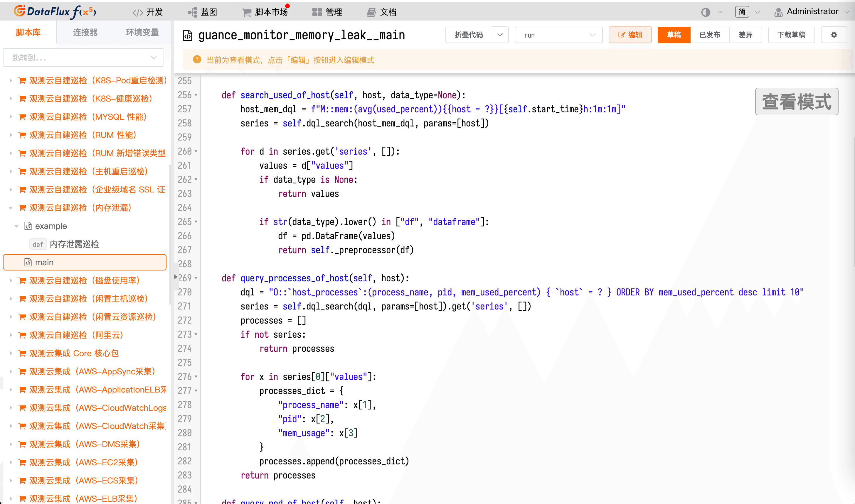The width and height of the screenshot is (855, 504).
Task: Fold the dict at line 277
Action: click(196, 391)
